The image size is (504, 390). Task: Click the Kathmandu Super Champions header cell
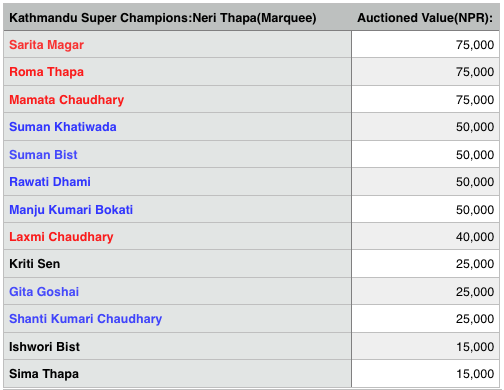[177, 18]
